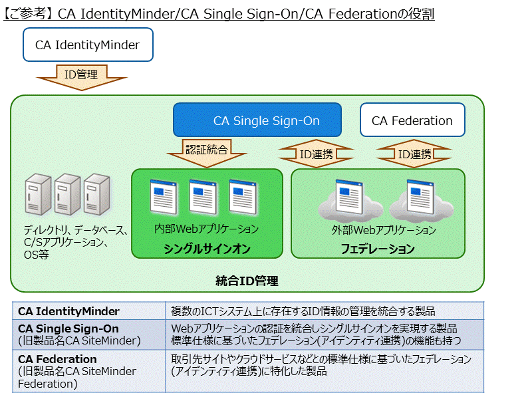532x399 pixels.
Task: Click the 内部Webアプリケーション label
Action: pyautogui.click(x=206, y=229)
